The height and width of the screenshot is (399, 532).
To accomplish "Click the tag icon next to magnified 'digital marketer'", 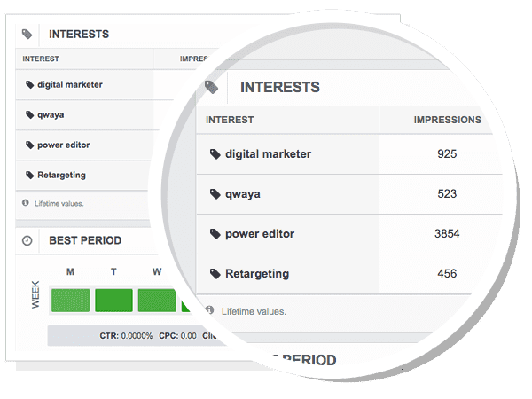I will click(x=215, y=154).
